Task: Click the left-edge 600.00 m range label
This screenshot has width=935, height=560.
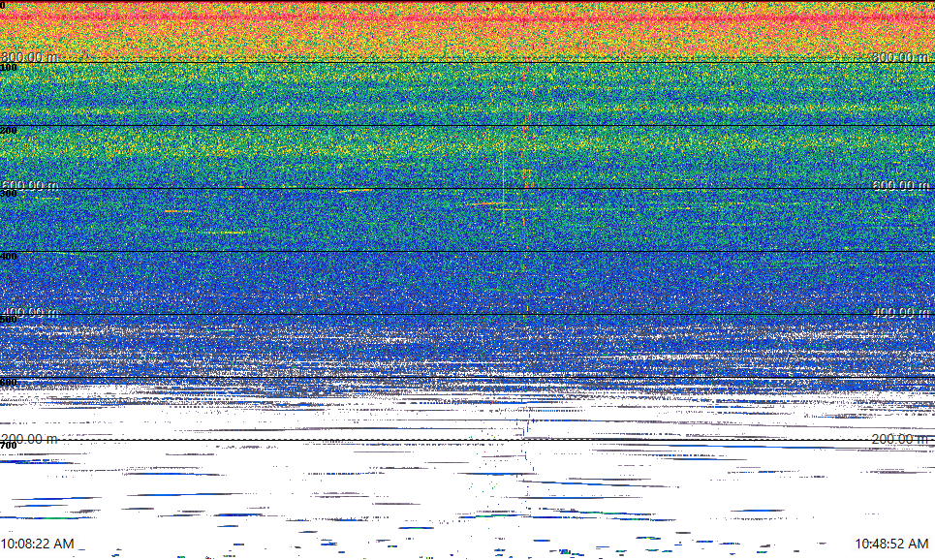Action: [30, 185]
